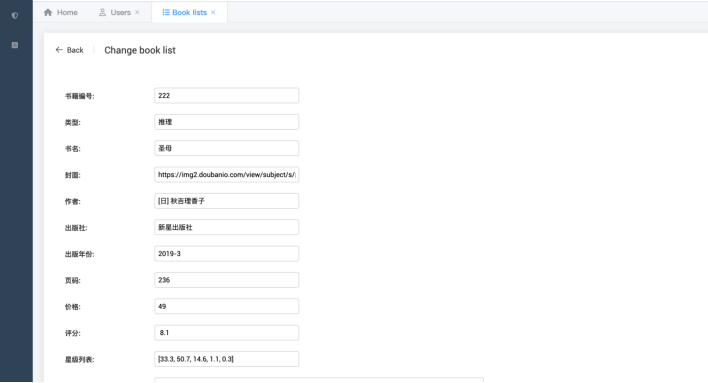708x383 pixels.
Task: Click the 封面 label
Action: coord(73,175)
